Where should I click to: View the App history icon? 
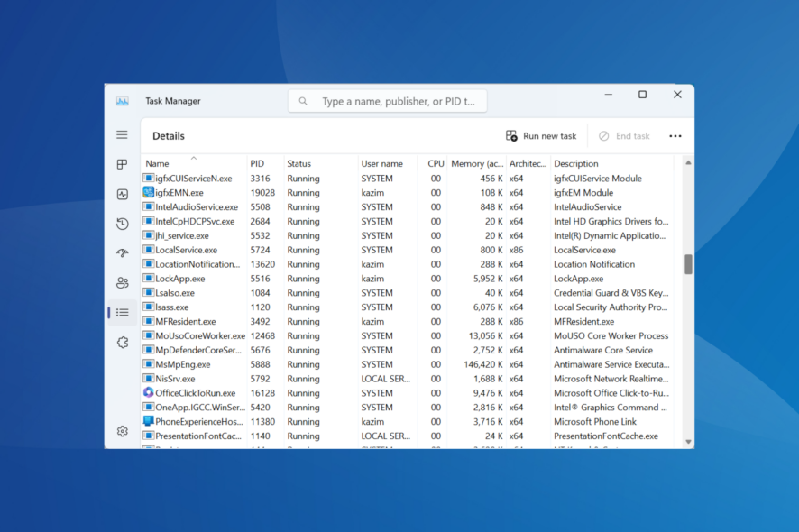pos(122,223)
